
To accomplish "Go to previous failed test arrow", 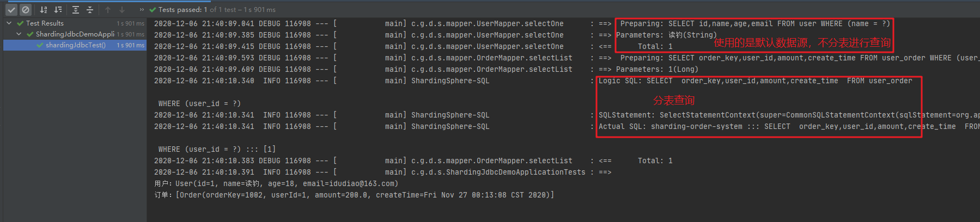I will [x=108, y=10].
